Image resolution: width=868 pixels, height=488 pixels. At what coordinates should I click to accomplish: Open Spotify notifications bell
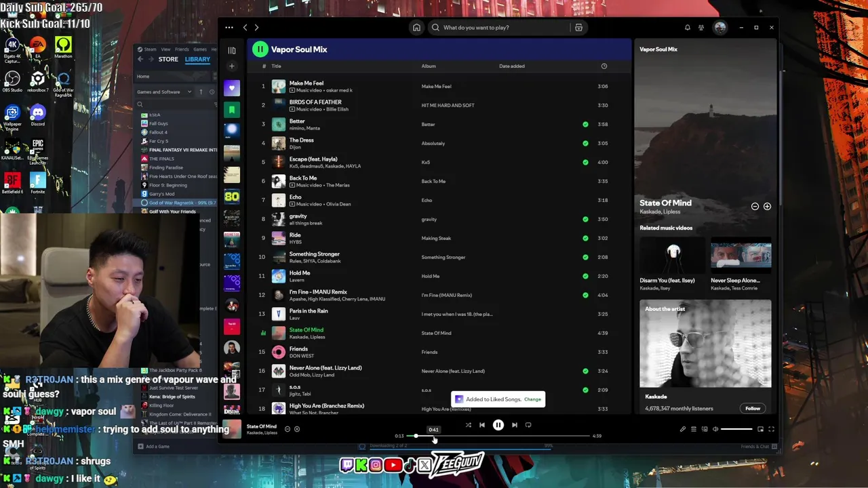[687, 28]
